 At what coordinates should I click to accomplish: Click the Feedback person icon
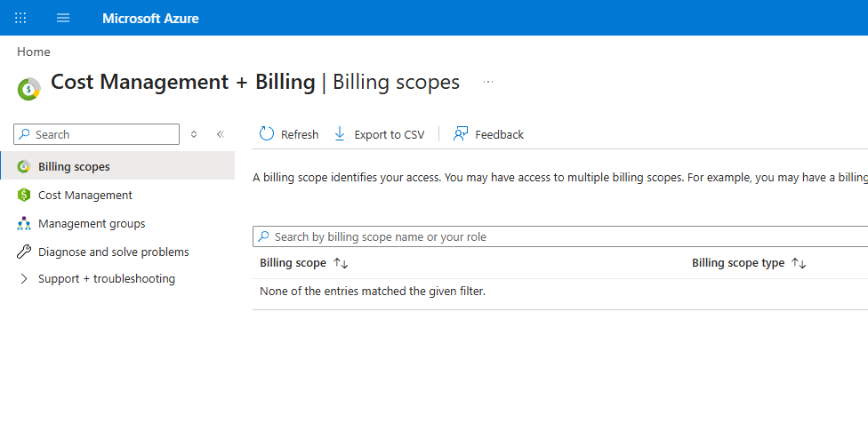tap(461, 134)
